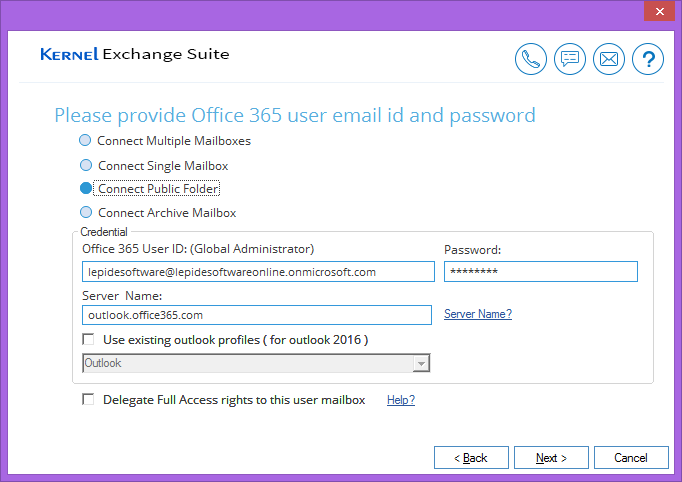
Task: Open help via question mark icon
Action: [x=648, y=59]
